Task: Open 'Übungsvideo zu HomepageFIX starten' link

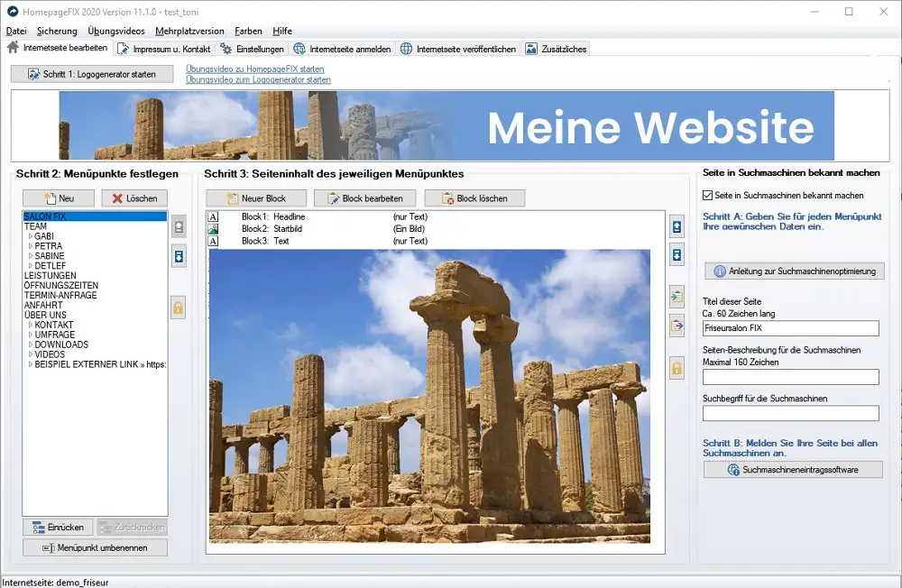Action: point(255,69)
